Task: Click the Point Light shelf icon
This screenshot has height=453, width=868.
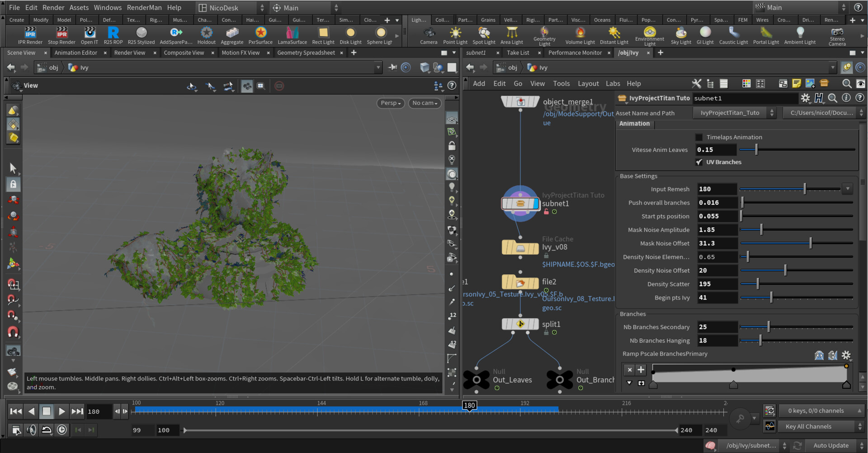Action: (x=455, y=35)
